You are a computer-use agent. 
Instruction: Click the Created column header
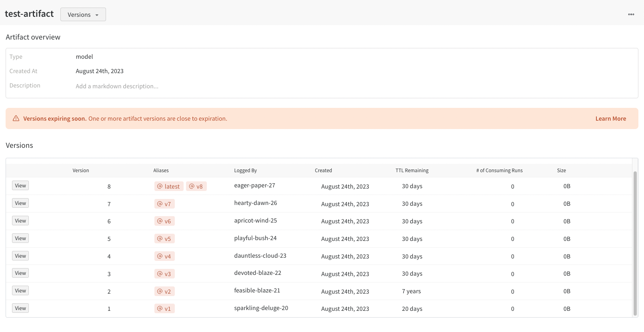tap(323, 171)
